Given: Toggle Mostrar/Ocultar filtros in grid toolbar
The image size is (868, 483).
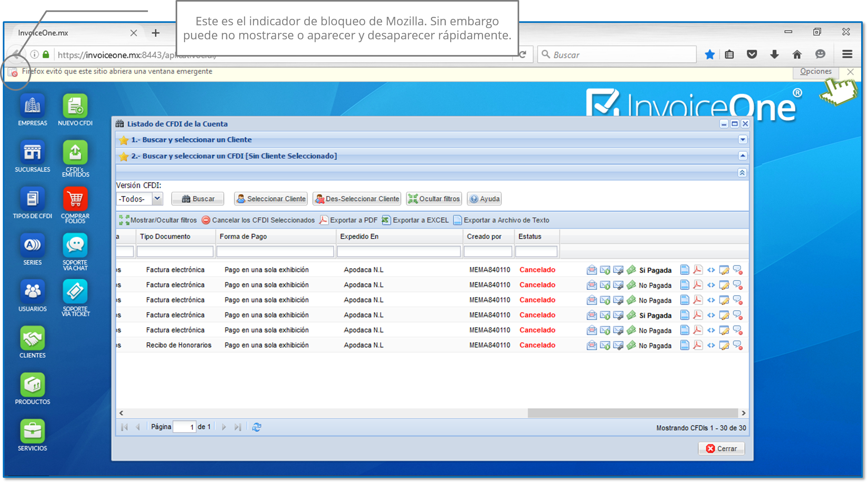Looking at the screenshot, I should [158, 220].
